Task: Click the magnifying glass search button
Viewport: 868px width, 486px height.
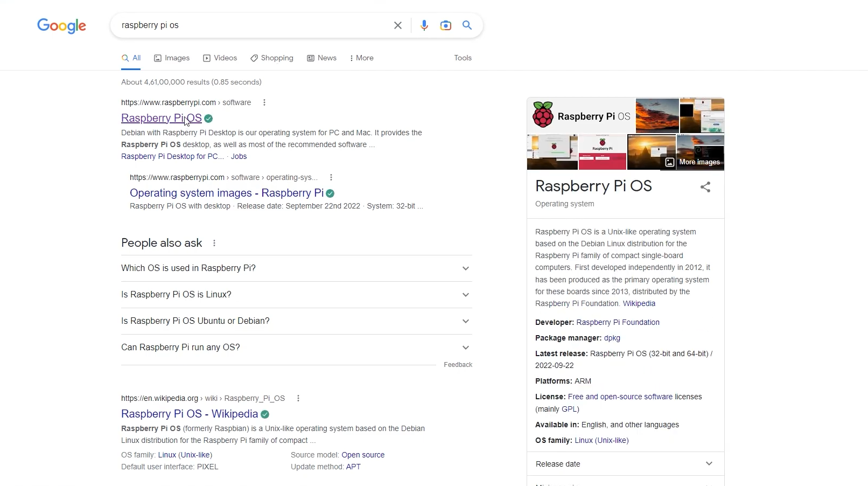Action: 467,25
